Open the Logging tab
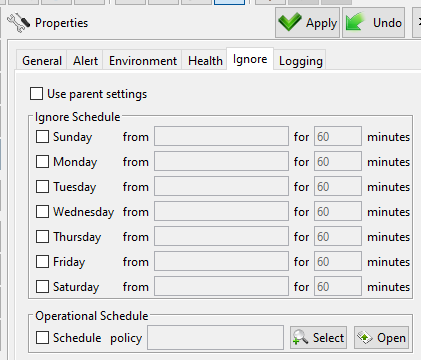Viewport: 421px width, 360px height. coord(300,61)
